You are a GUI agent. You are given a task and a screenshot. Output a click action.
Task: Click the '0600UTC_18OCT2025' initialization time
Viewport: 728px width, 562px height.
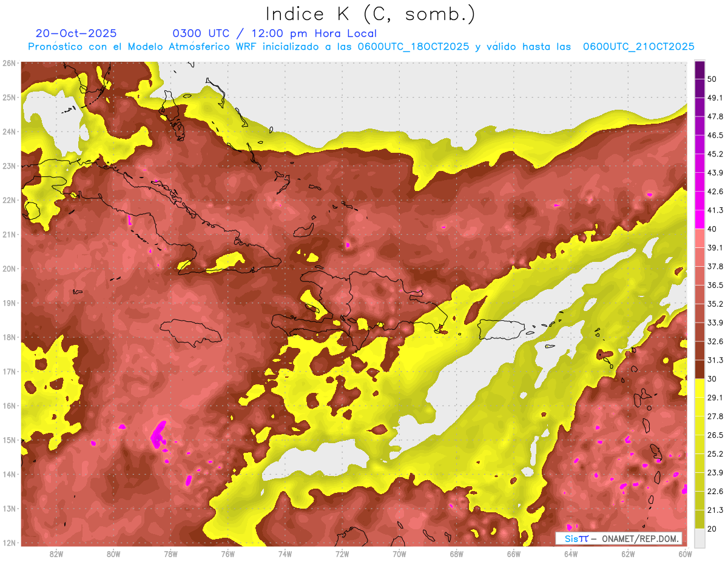tap(413, 47)
